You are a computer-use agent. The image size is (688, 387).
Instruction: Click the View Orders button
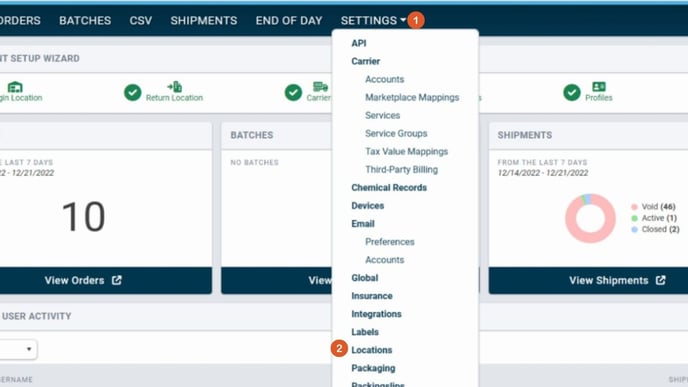pos(106,280)
